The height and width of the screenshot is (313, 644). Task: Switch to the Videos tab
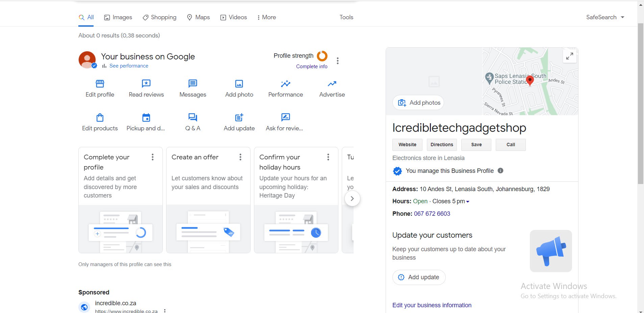234,17
